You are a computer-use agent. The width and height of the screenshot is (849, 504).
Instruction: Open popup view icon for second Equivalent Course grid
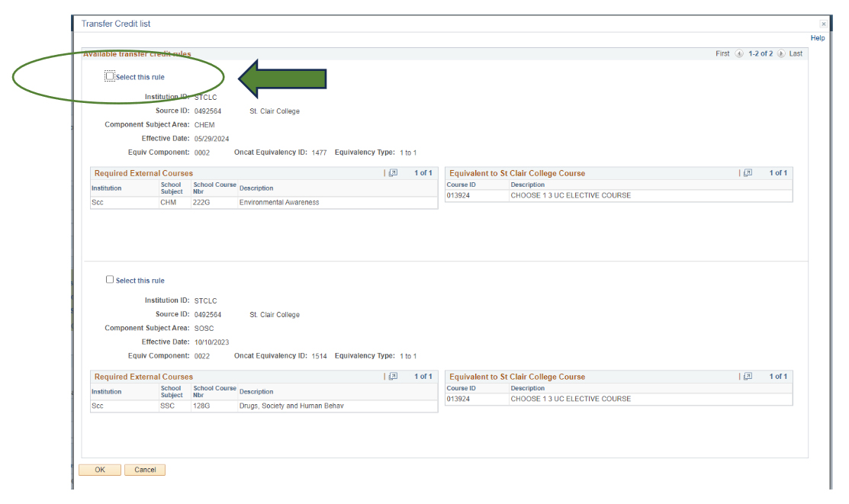(748, 377)
